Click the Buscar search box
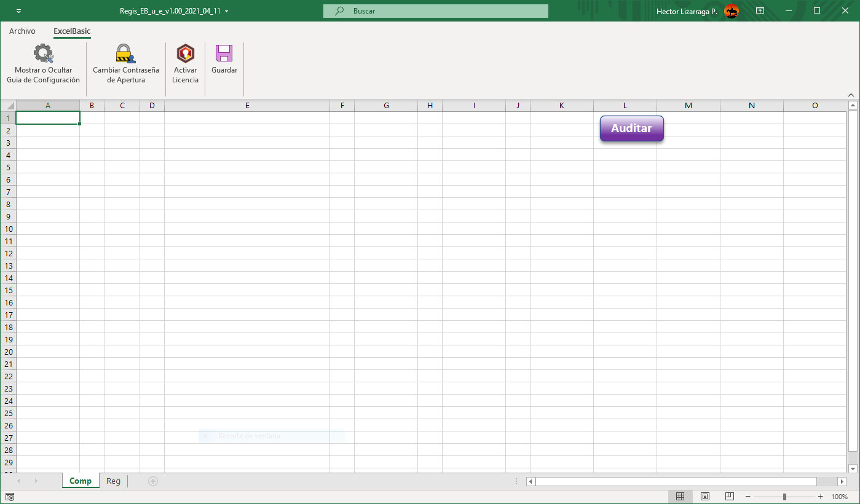 435,11
